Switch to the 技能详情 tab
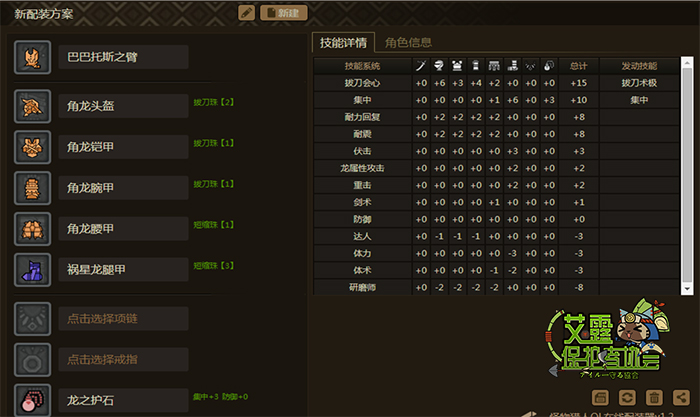 tap(343, 43)
